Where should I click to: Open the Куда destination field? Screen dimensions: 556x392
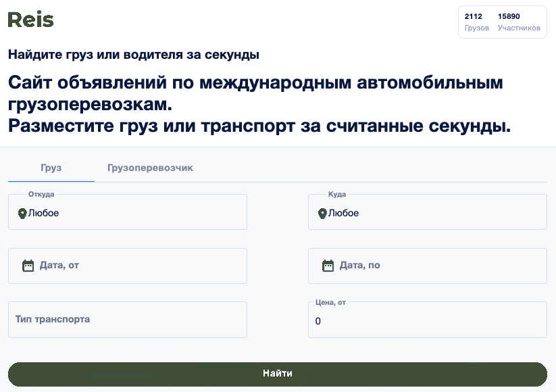coord(428,212)
